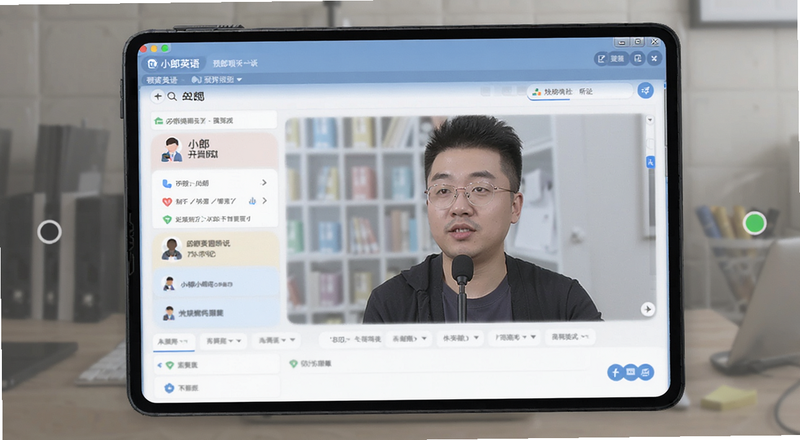Screen dimensions: 800x440
Task: Select the upper light-blue contact card
Action: pos(216,283)
